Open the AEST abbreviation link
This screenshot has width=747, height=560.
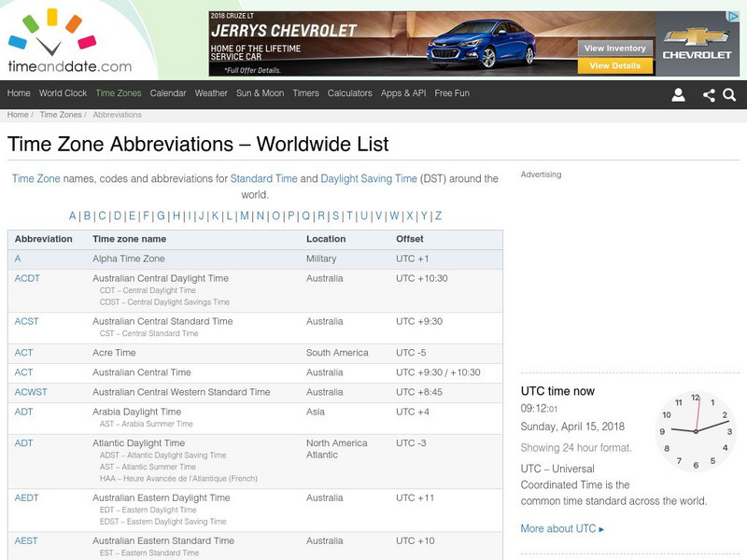pos(26,541)
